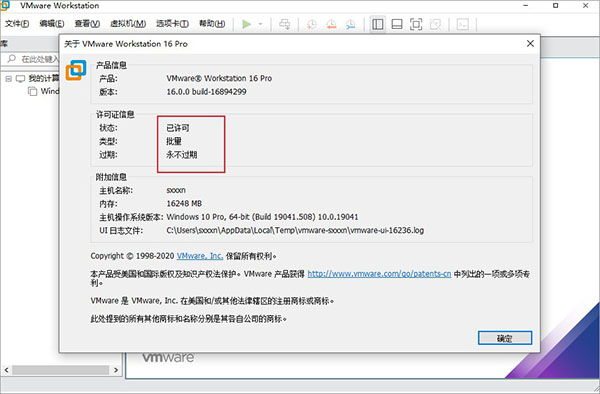The width and height of the screenshot is (600, 394).
Task: Click the license type 批量 text
Action: coord(174,141)
